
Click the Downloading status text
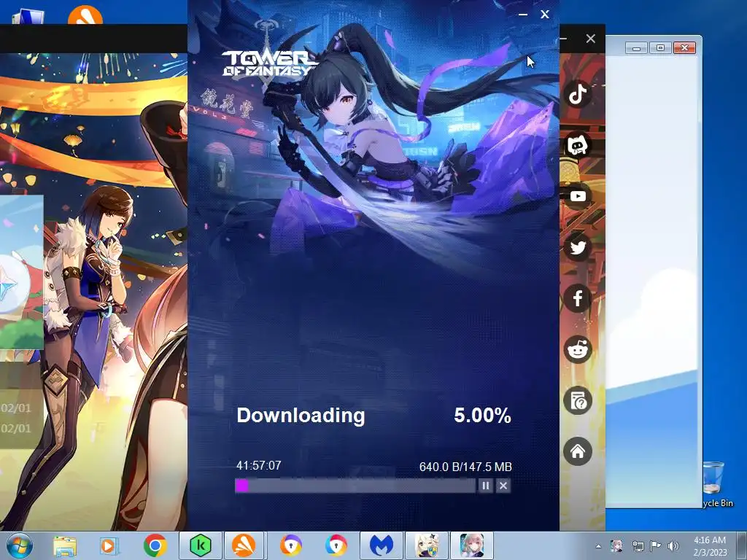point(301,415)
